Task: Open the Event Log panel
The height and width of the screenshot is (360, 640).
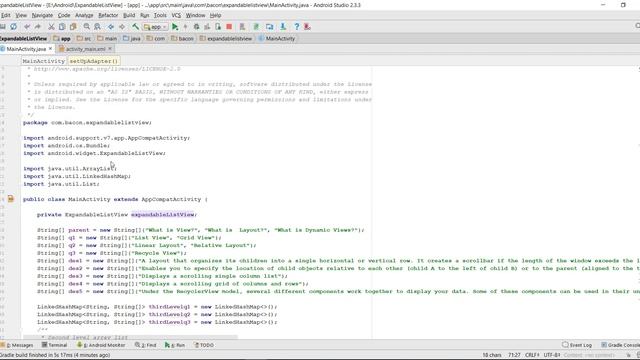Action: pyautogui.click(x=577, y=345)
